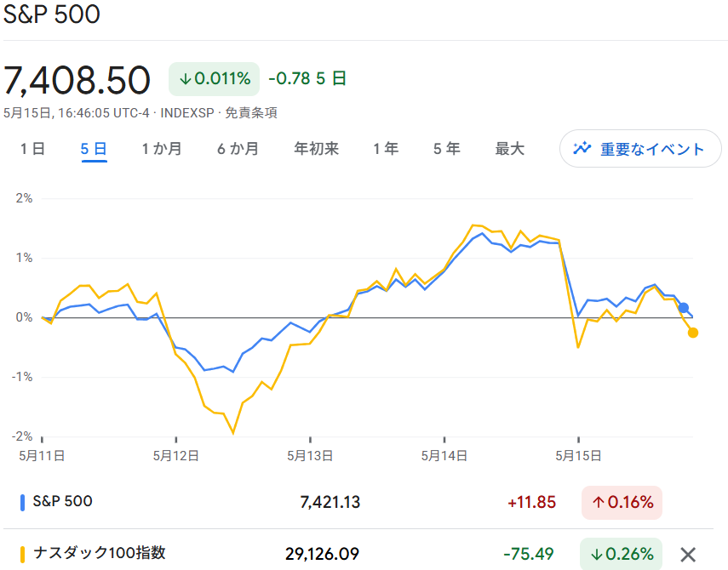
Task: Click the ↓0.26% Nasdaq change badge
Action: [x=622, y=554]
